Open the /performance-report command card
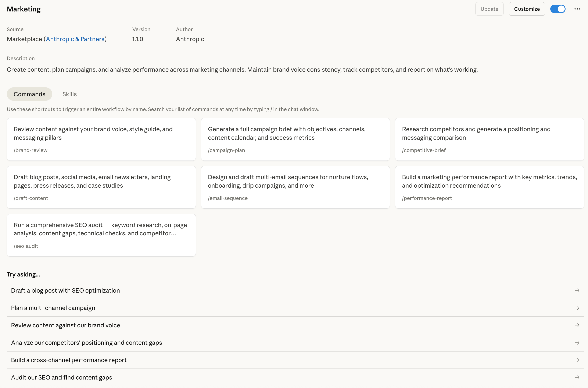Viewport: 588px width, 388px height. point(489,187)
